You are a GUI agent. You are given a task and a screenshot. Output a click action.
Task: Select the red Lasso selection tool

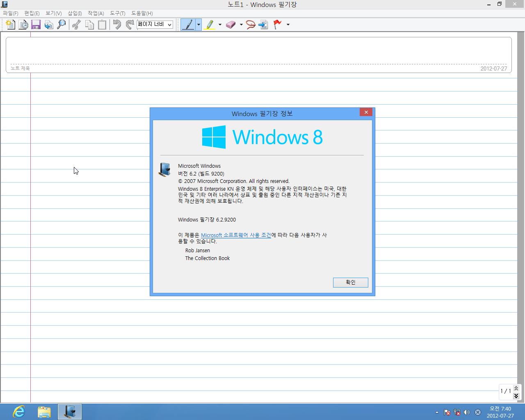(251, 25)
